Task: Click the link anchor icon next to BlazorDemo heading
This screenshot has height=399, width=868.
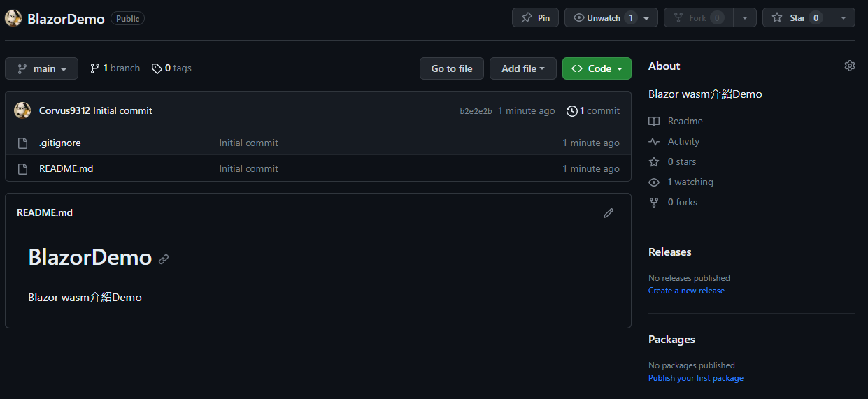Action: pyautogui.click(x=164, y=259)
